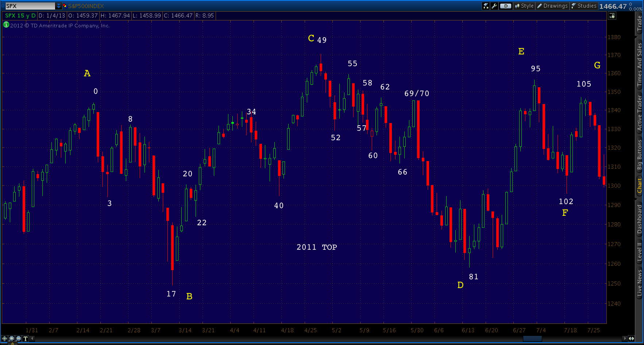This screenshot has width=644, height=345.
Task: Open the Active Trader side tab
Action: (x=639, y=113)
